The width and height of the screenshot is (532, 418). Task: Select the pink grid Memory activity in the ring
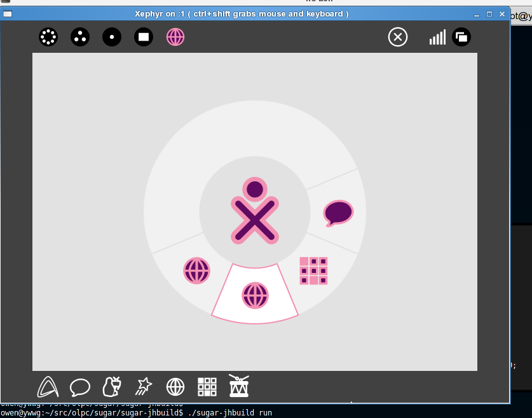click(x=313, y=270)
